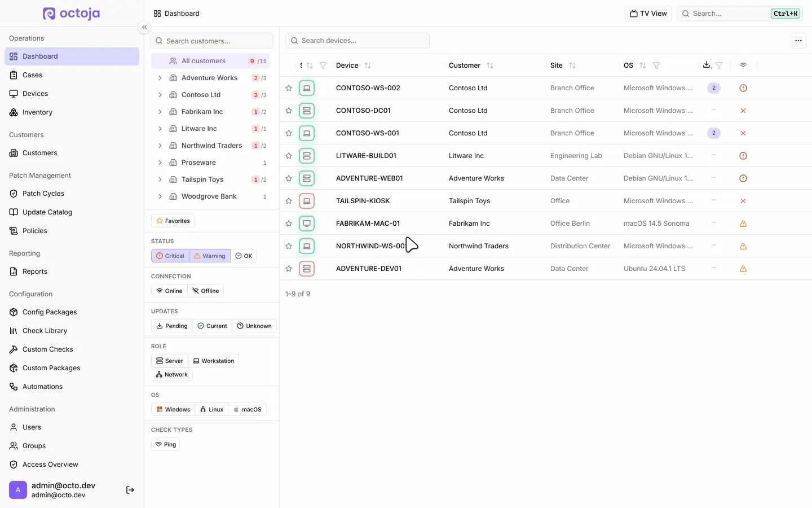Expand the Proseware customer
Screen dimensions: 812x508
tap(160, 163)
